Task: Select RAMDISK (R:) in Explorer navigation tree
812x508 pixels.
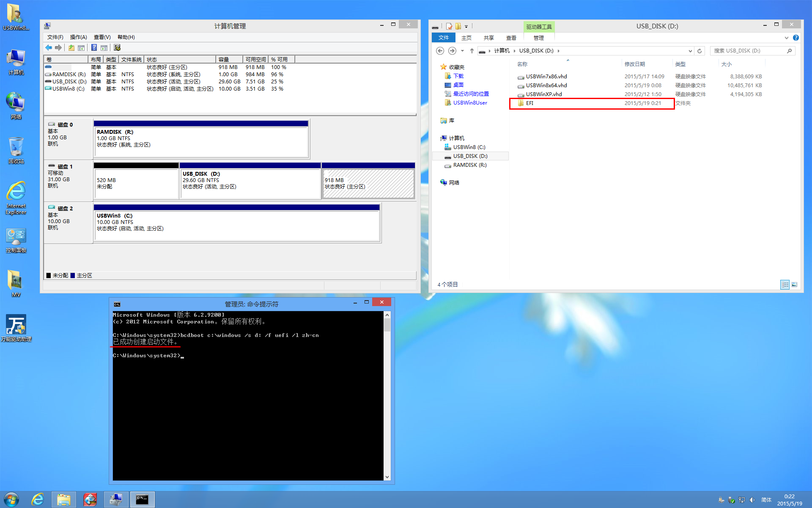Action: coord(470,165)
